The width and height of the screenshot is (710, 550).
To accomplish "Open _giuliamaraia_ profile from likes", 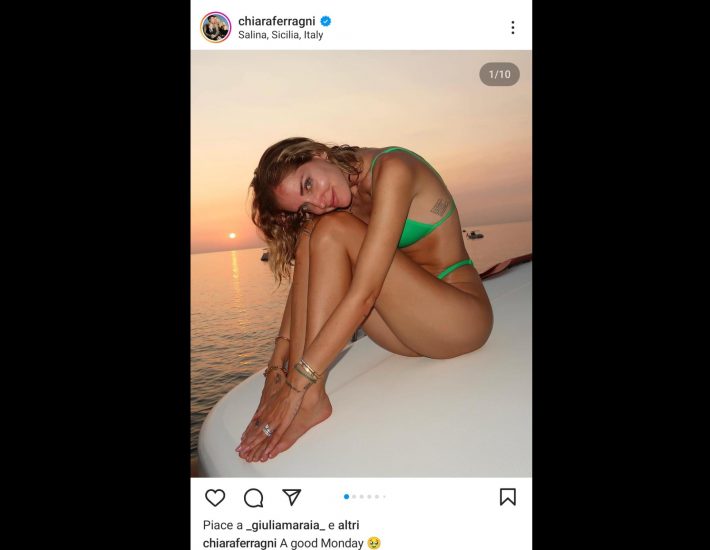I will [x=285, y=525].
